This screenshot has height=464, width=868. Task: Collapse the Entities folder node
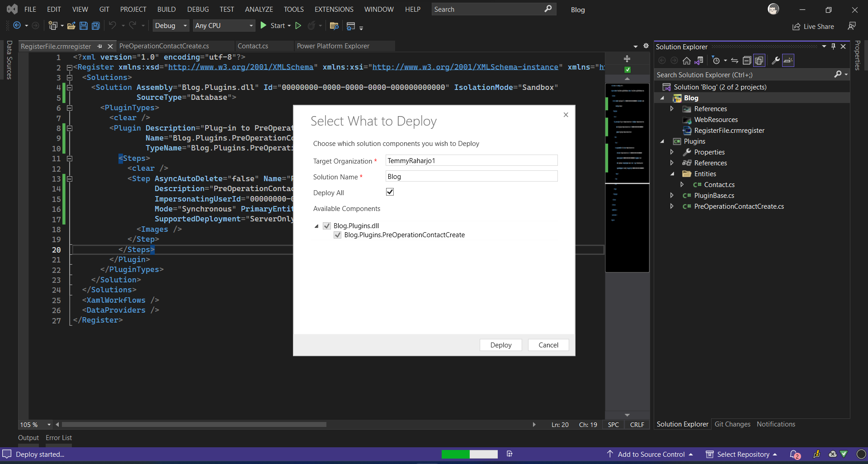click(x=672, y=174)
